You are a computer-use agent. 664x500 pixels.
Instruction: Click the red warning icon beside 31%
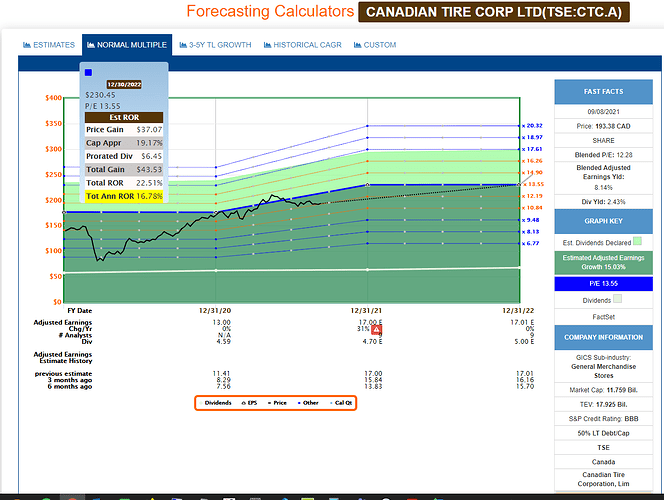pyautogui.click(x=377, y=330)
